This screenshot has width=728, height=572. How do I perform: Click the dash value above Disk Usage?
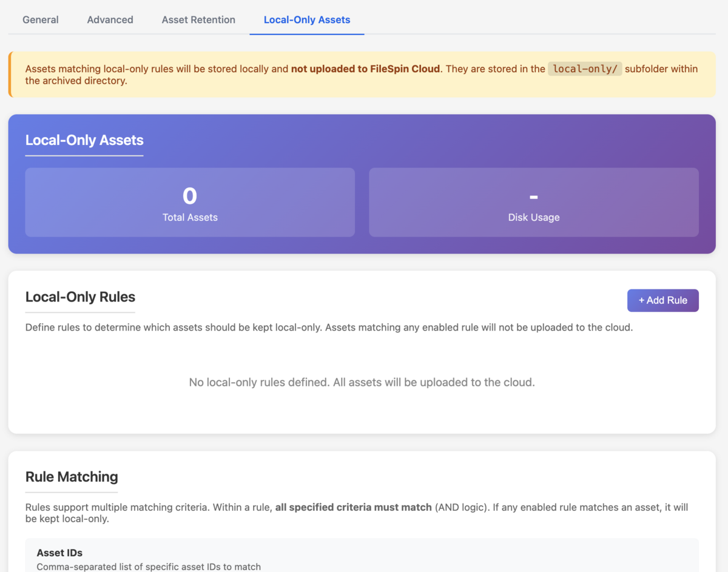[x=533, y=197]
